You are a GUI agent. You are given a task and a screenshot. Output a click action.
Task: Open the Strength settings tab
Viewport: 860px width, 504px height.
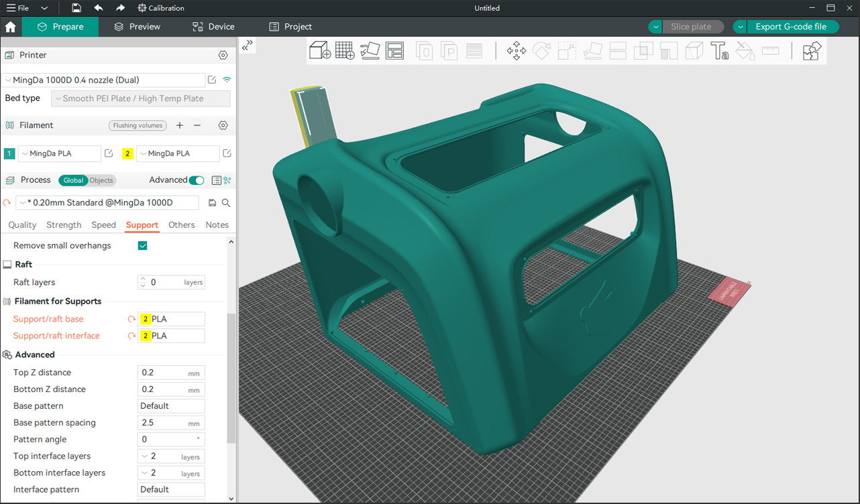click(x=64, y=225)
